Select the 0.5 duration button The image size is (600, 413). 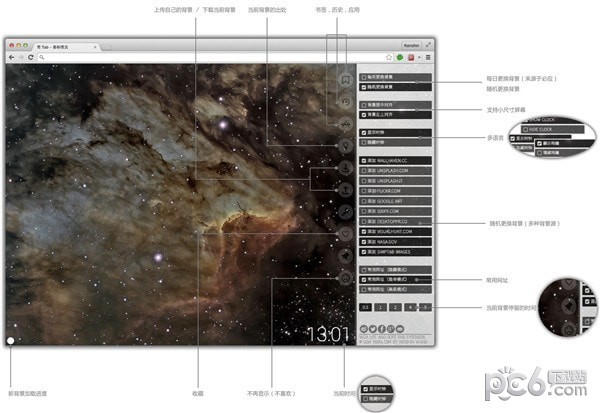[365, 307]
